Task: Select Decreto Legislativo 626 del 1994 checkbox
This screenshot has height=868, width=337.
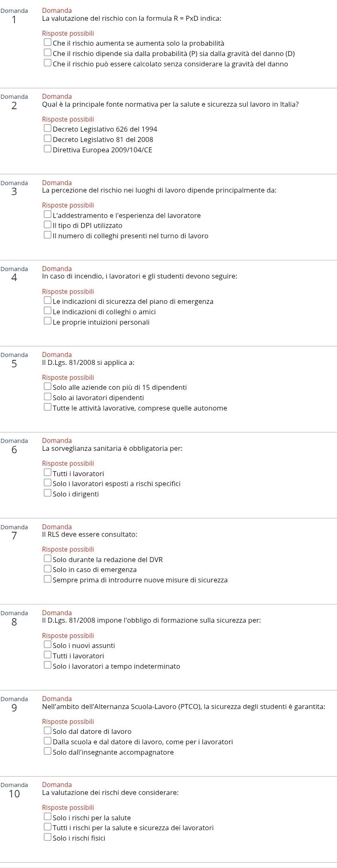Action: pos(48,128)
